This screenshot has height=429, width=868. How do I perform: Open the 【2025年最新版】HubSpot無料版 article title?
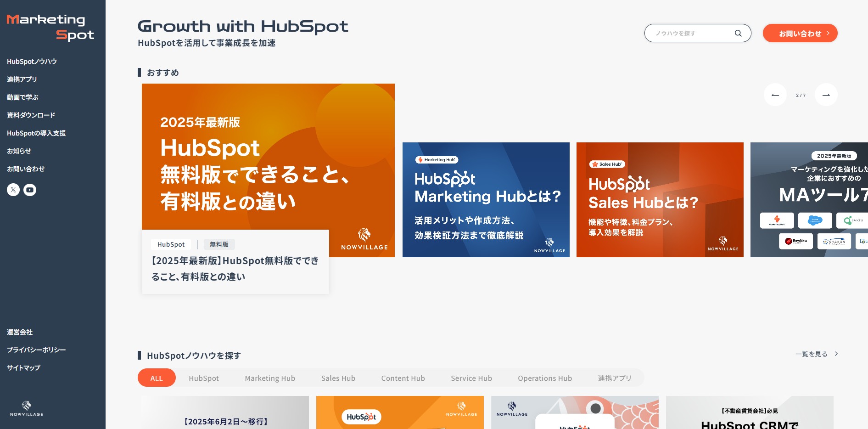point(235,269)
